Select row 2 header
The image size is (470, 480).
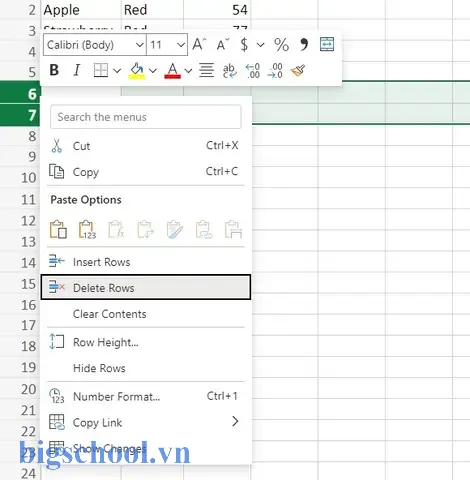20,10
